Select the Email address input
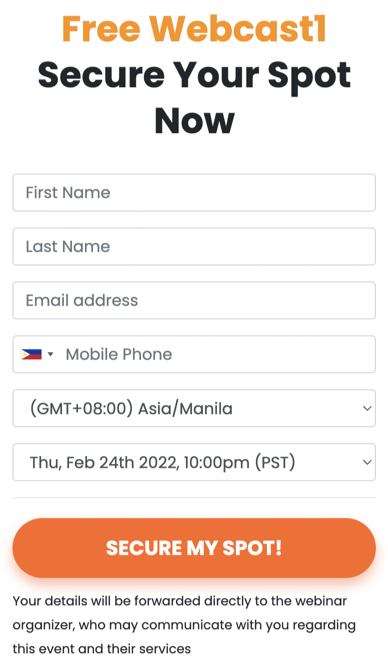Screen dimensions: 388x663 194,300
